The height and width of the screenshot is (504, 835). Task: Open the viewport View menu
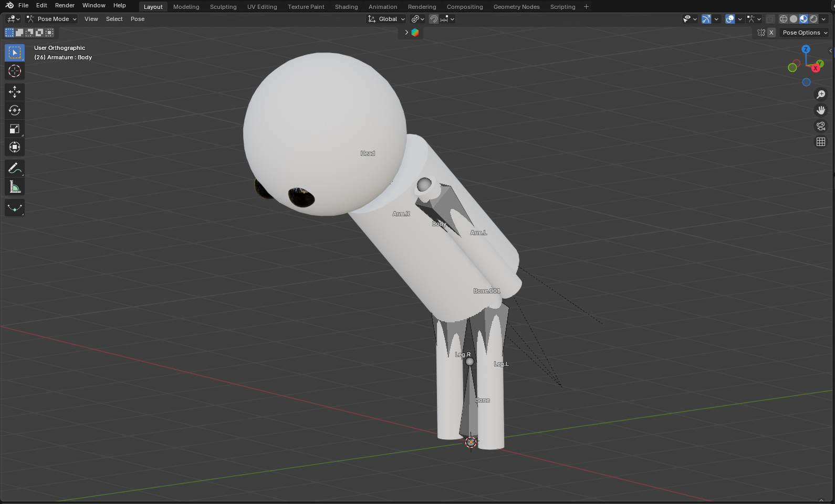[91, 19]
